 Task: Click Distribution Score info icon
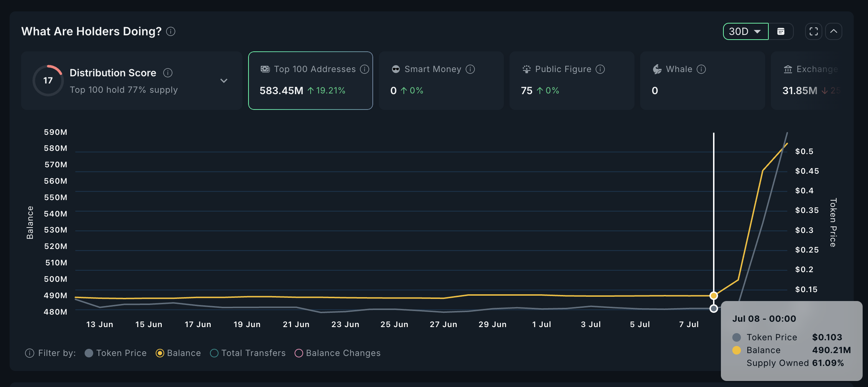(x=168, y=73)
